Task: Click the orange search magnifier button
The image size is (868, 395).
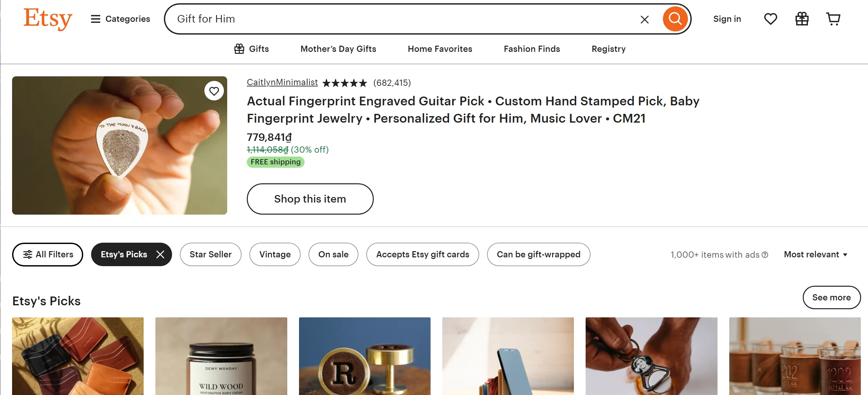Action: click(x=675, y=19)
